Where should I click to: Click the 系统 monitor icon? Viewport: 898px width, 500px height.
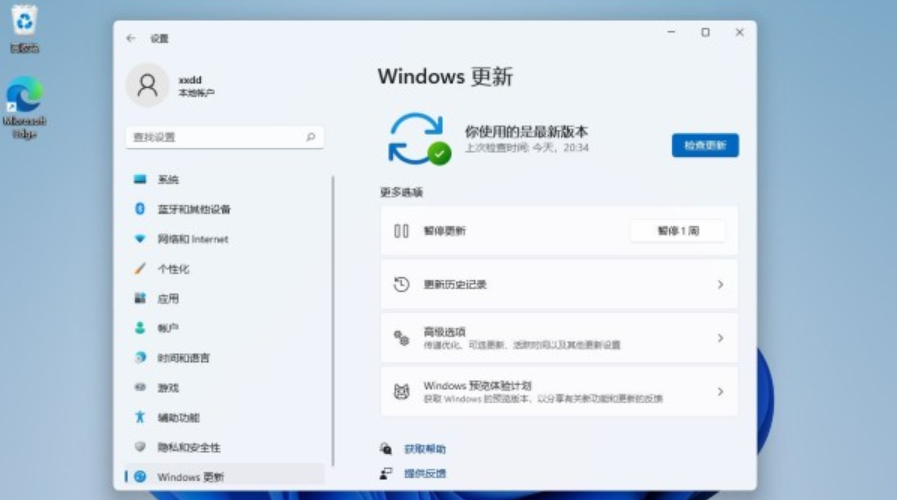click(x=140, y=179)
